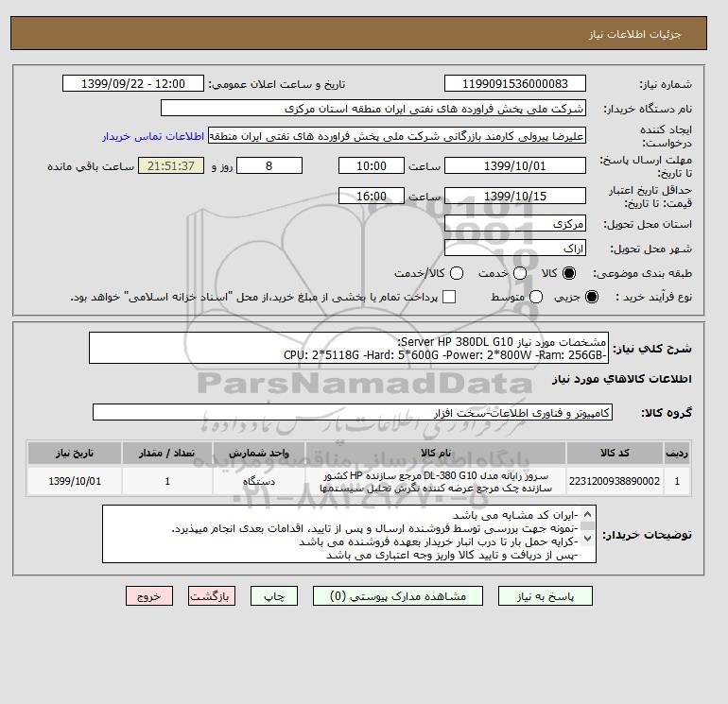This screenshot has height=704, width=728.
Task: Click the واحد شمارش column header
Action: click(x=259, y=453)
